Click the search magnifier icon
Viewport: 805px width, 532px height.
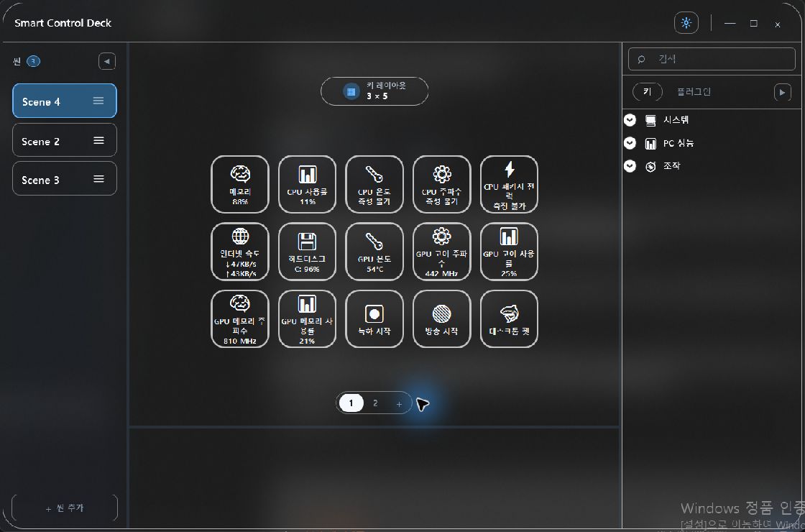(x=641, y=59)
